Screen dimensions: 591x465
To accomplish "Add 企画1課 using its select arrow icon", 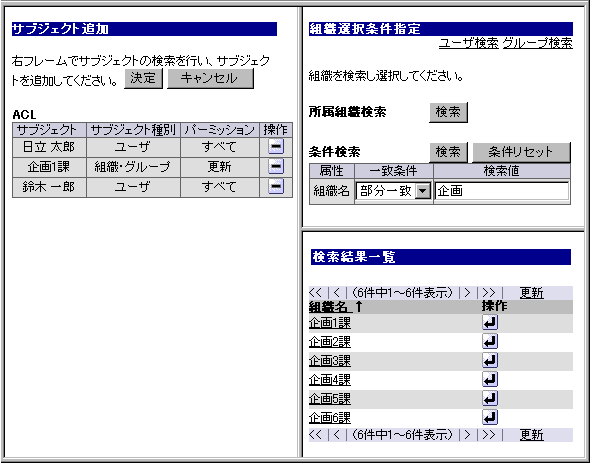I will click(x=490, y=323).
